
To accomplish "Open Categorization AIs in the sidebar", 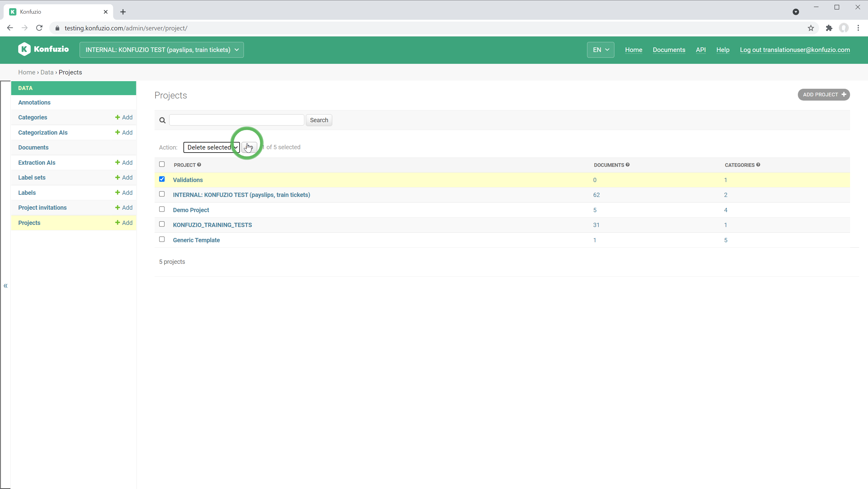I will 43,133.
